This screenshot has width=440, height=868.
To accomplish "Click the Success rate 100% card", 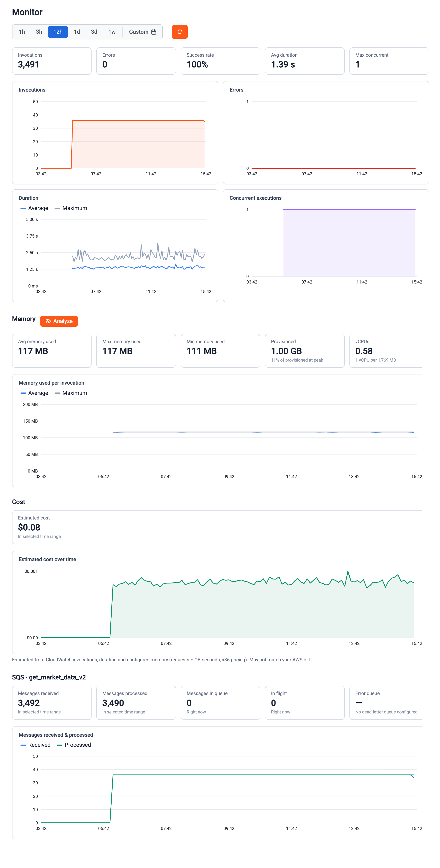I will [x=221, y=61].
